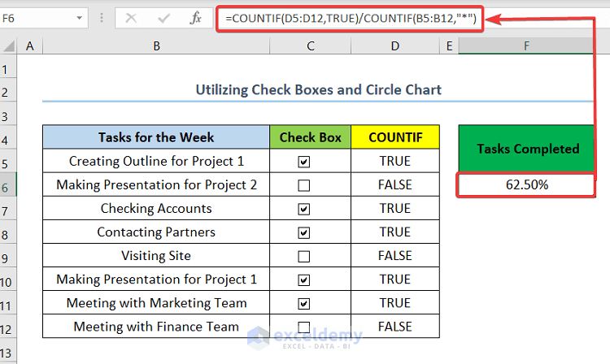
Task: Select column B header
Action: pyautogui.click(x=156, y=46)
